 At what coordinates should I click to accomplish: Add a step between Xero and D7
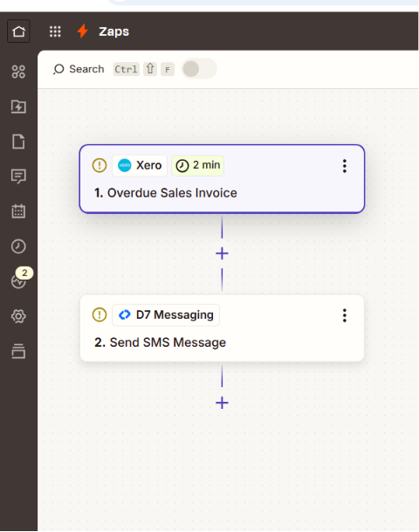[x=222, y=253]
